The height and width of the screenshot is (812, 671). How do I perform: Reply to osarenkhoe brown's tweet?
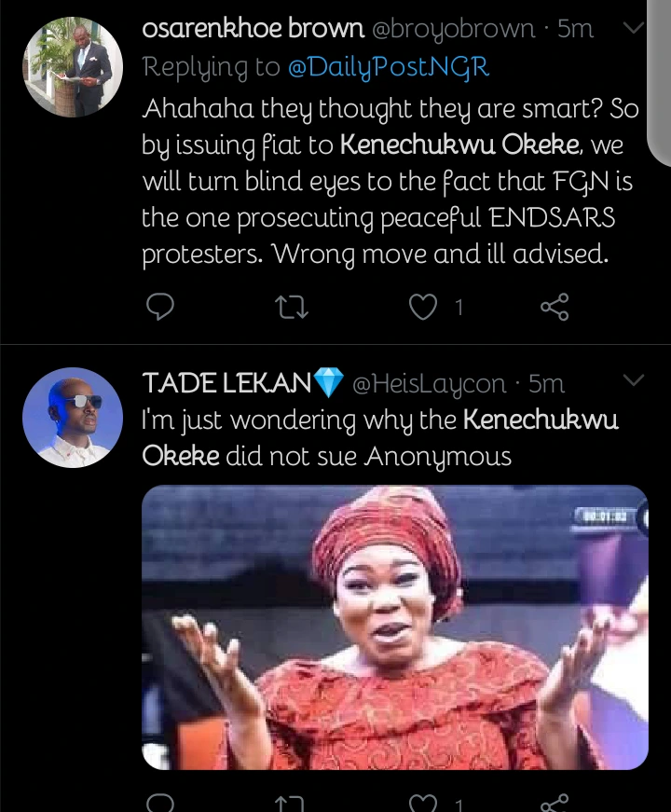click(161, 306)
